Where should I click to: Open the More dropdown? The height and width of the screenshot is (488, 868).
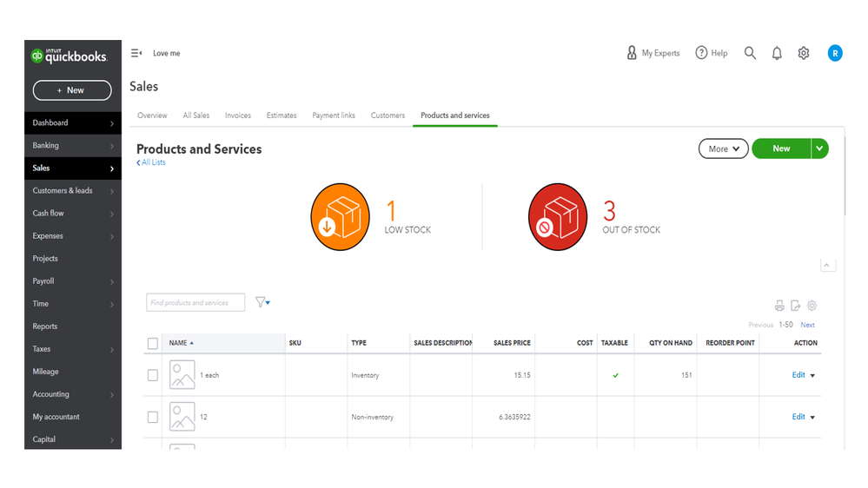(x=723, y=148)
